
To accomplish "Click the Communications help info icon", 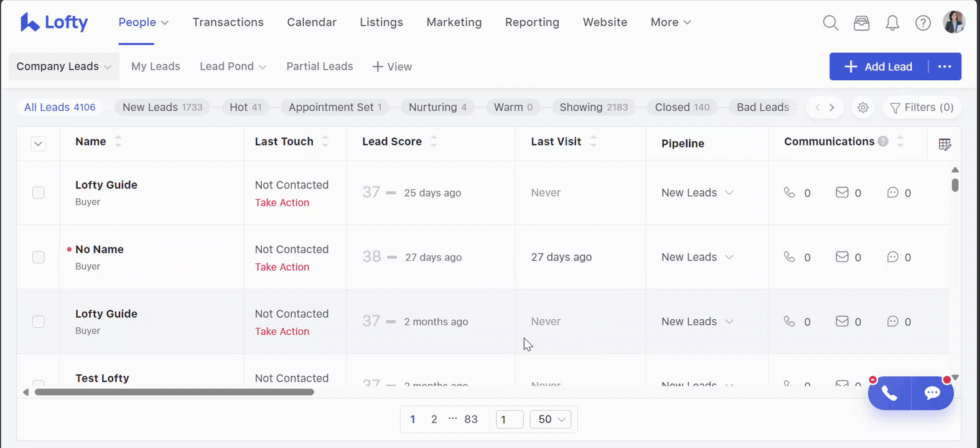I will click(883, 141).
